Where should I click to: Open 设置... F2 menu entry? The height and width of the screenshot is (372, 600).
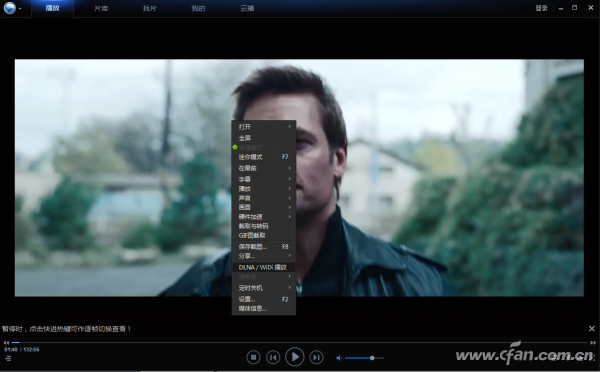[264, 299]
